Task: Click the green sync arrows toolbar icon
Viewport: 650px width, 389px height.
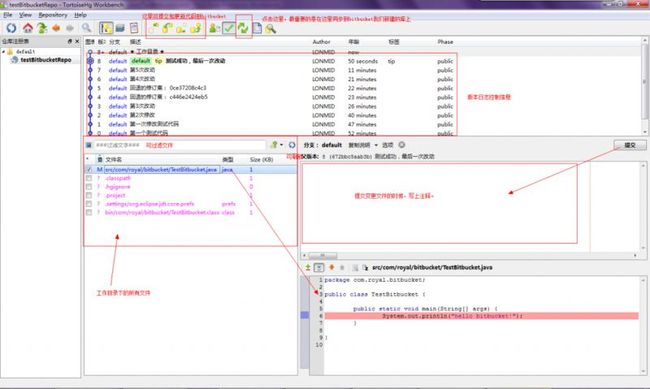Action: [243, 28]
